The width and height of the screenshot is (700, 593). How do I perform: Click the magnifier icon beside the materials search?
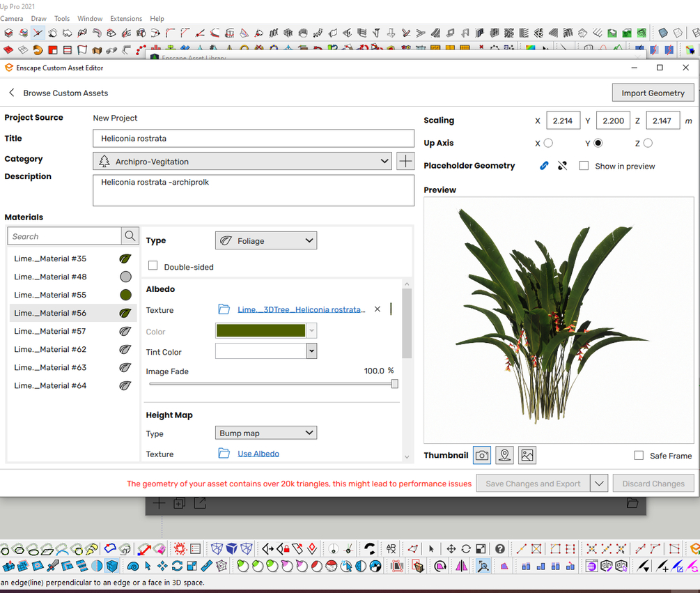(130, 236)
